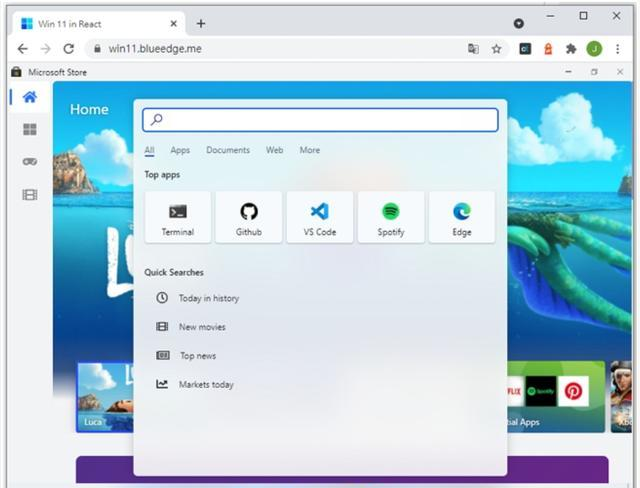Select the Store Home sidebar icon
The image size is (640, 488).
[29, 97]
